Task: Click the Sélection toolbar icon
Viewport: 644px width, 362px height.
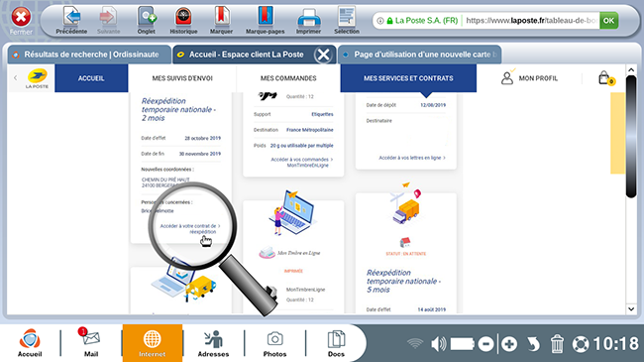Action: tap(347, 20)
